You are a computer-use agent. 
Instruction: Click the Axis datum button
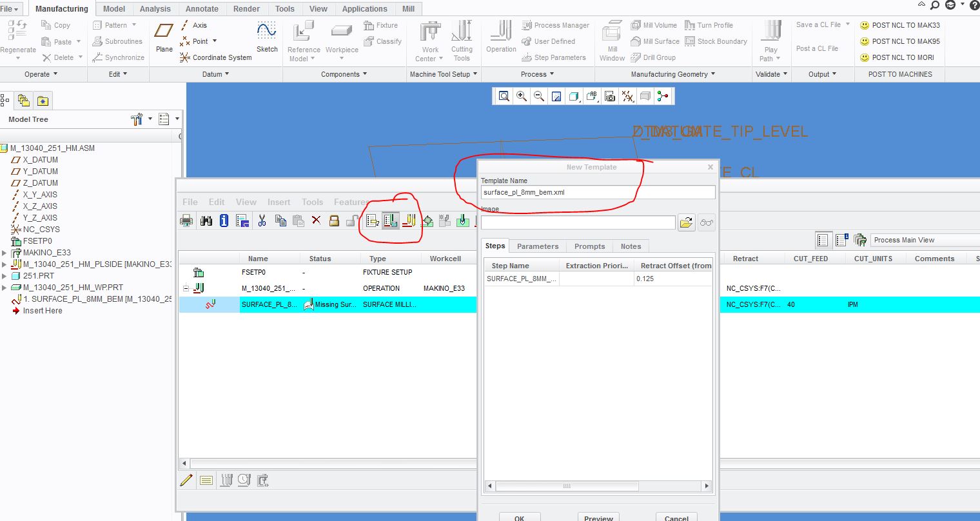(x=193, y=25)
